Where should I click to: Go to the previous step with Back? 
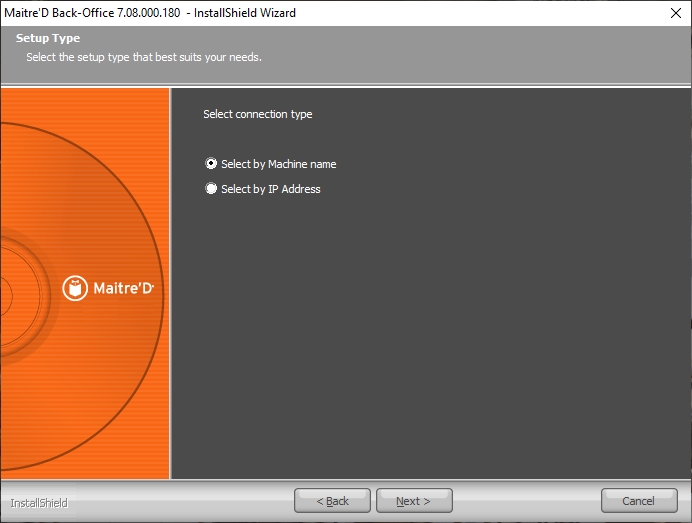332,501
